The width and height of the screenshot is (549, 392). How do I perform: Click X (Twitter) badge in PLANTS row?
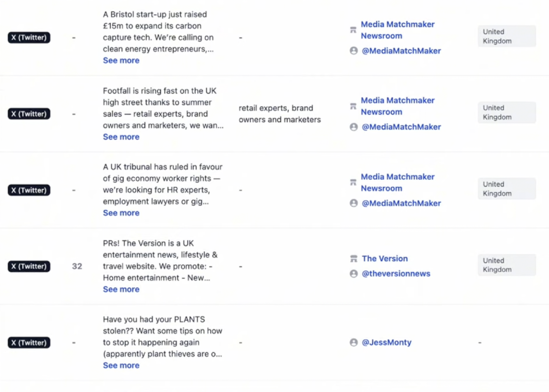29,343
